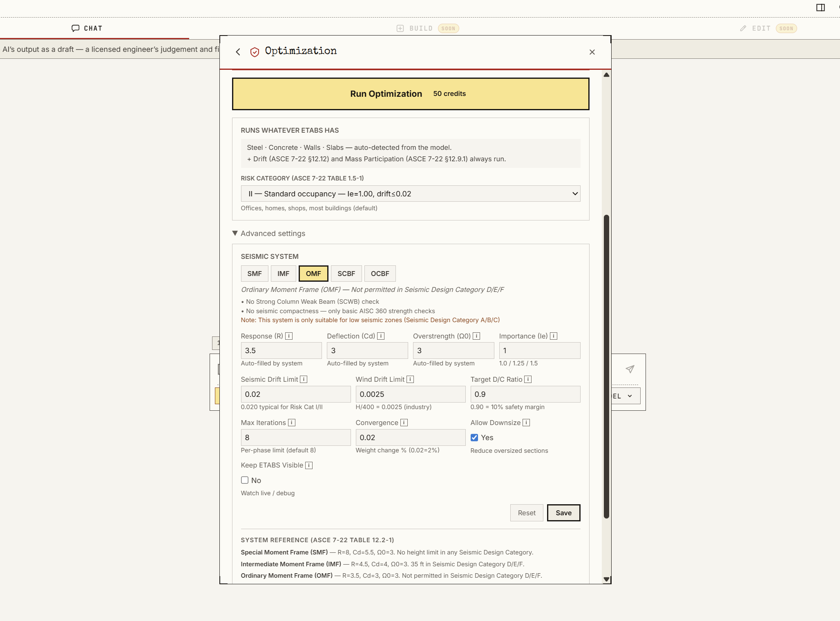This screenshot has width=840, height=621.
Task: Open the Risk Category dropdown
Action: tap(411, 194)
